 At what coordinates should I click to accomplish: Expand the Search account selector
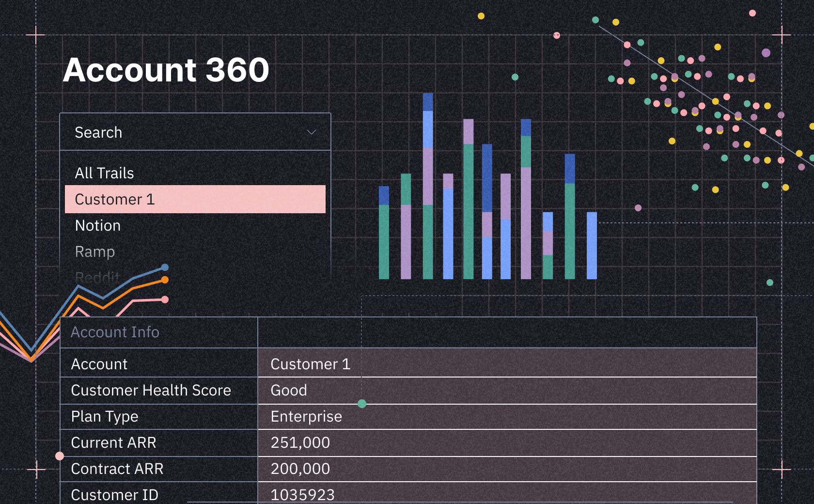coord(194,132)
